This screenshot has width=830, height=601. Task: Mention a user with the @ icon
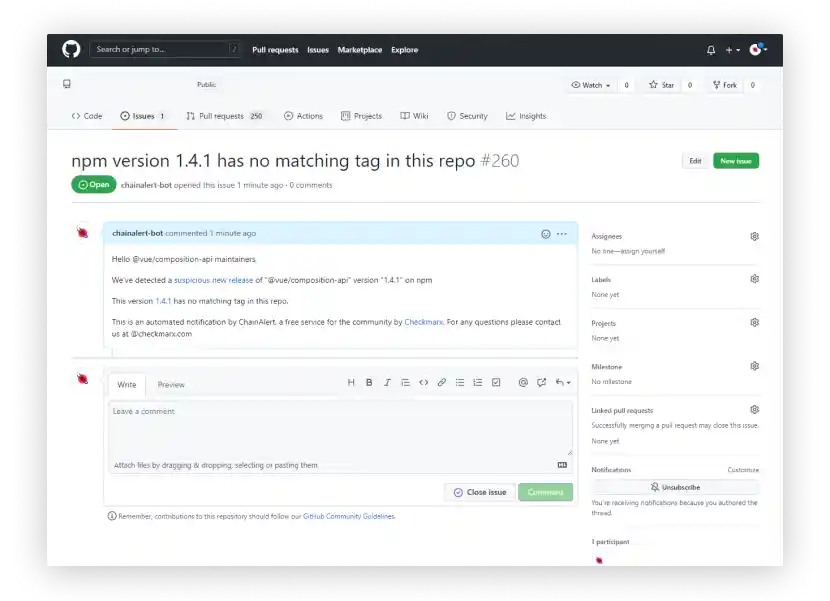point(523,382)
